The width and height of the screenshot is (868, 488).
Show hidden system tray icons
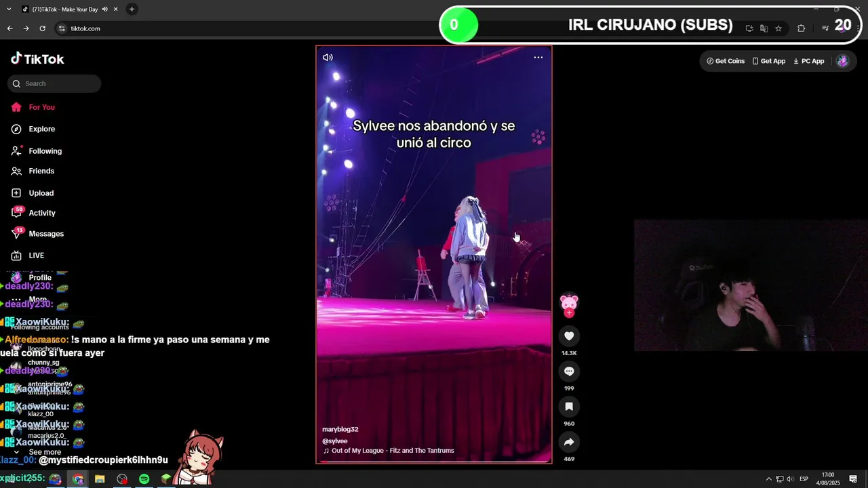(769, 479)
